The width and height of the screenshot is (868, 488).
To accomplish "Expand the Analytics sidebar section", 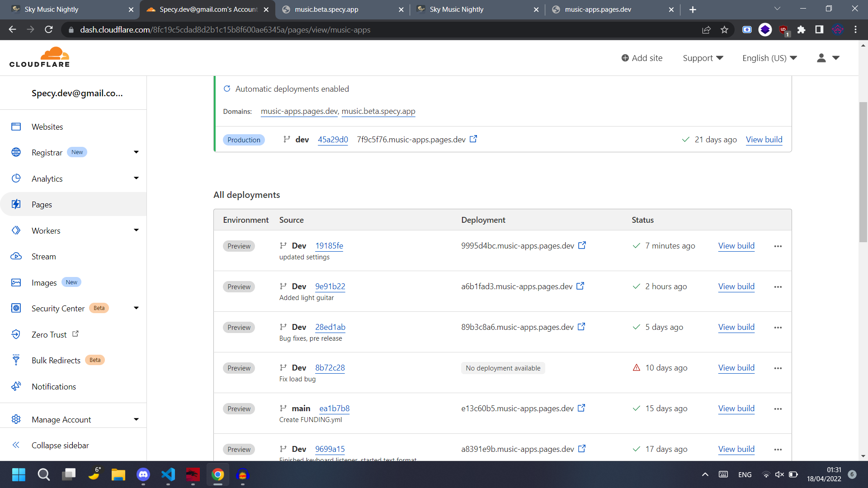I will pyautogui.click(x=136, y=178).
